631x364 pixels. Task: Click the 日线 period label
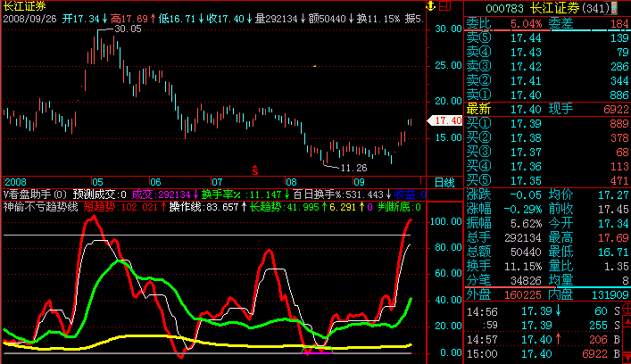point(444,183)
